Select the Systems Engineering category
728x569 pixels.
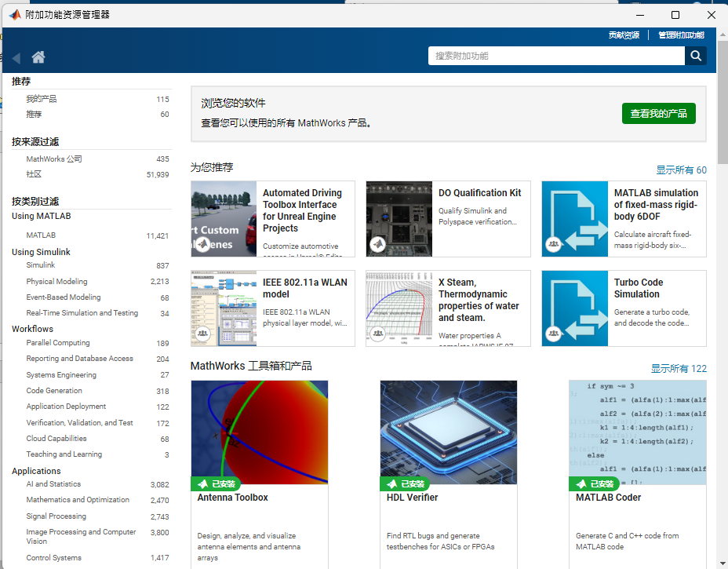61,375
